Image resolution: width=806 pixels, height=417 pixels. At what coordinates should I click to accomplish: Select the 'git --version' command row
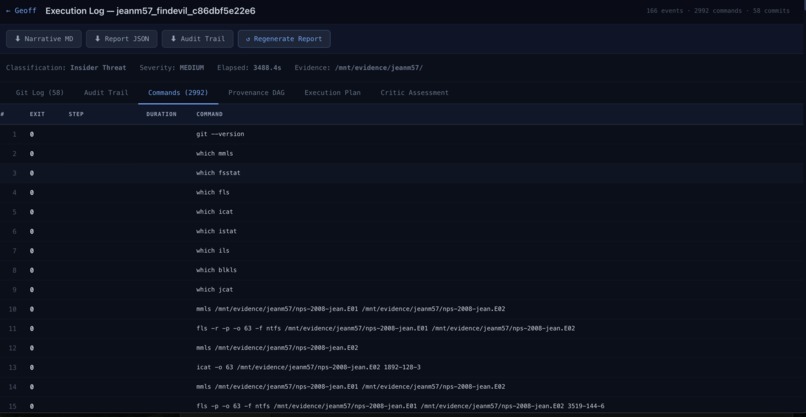403,134
